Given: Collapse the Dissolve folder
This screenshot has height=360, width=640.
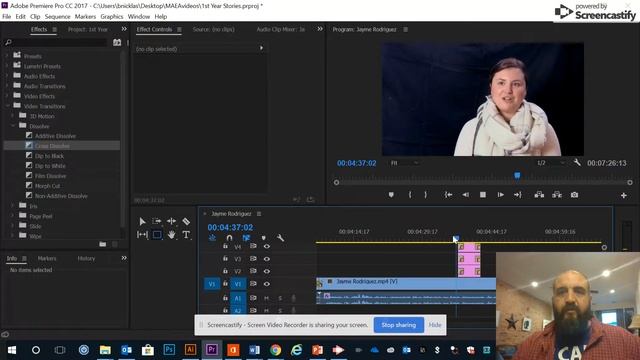Looking at the screenshot, I should click(x=13, y=126).
